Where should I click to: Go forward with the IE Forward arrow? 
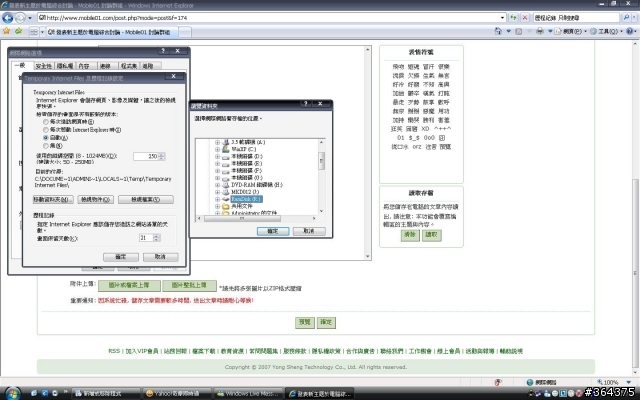pos(20,18)
